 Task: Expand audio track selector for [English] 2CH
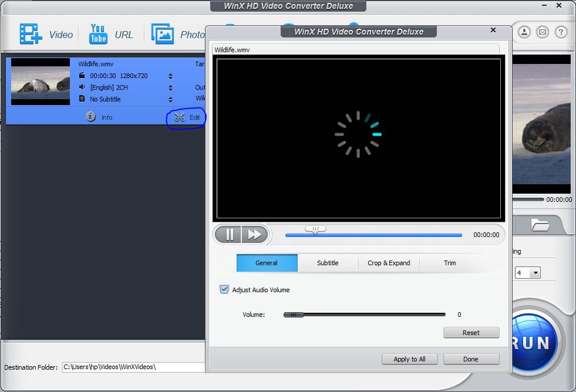click(170, 87)
